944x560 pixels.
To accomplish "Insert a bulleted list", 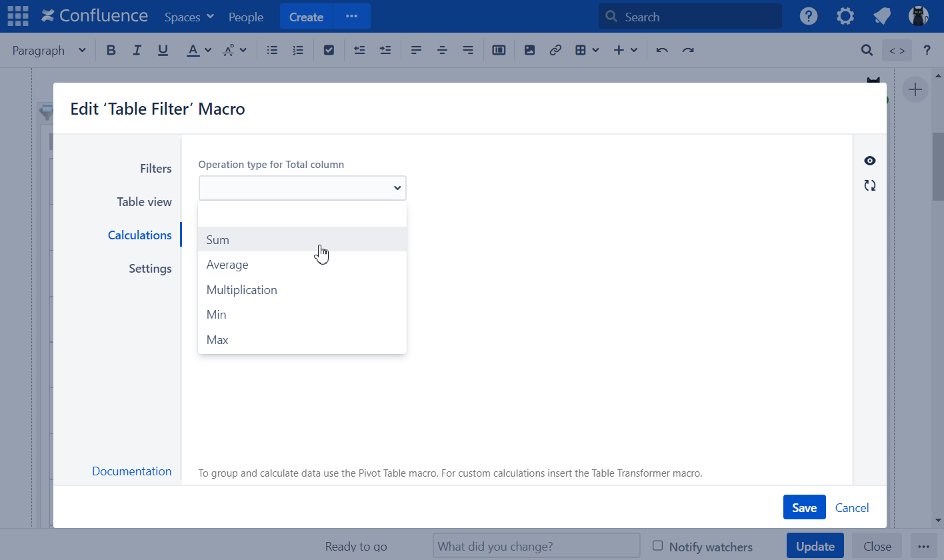I will point(271,50).
